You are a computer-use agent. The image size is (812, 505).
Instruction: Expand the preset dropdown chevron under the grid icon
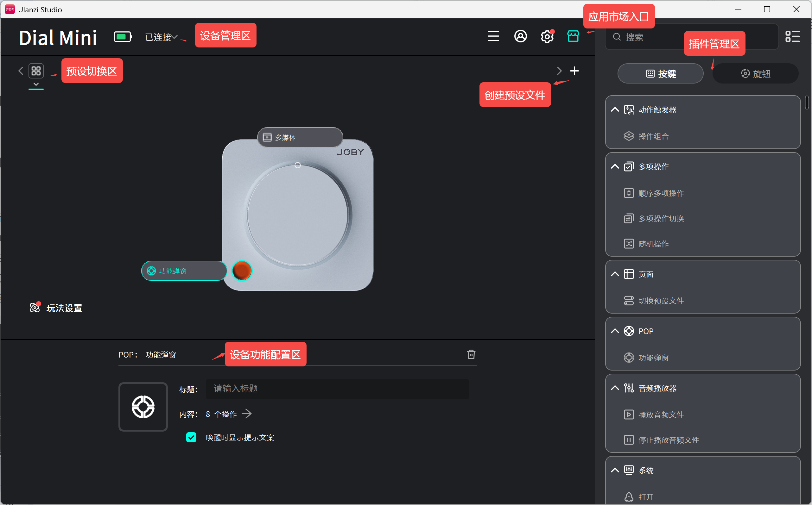(36, 84)
